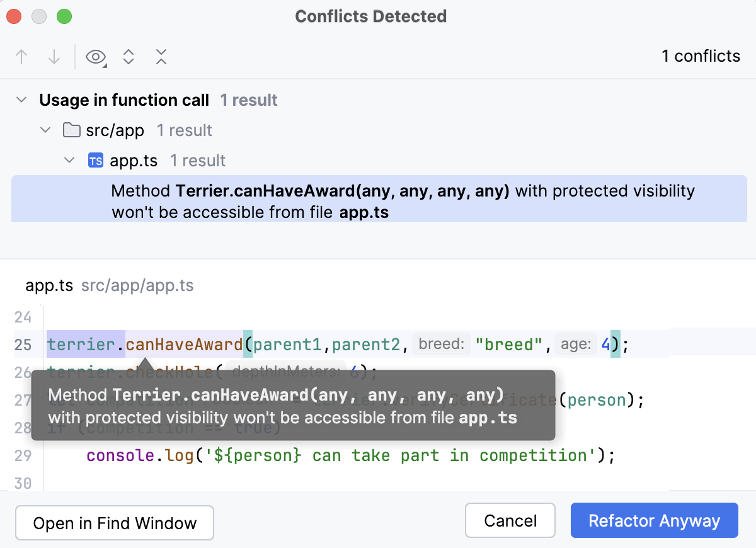Collapse the Usage in function call node
The height and width of the screenshot is (548, 756).
click(x=21, y=100)
